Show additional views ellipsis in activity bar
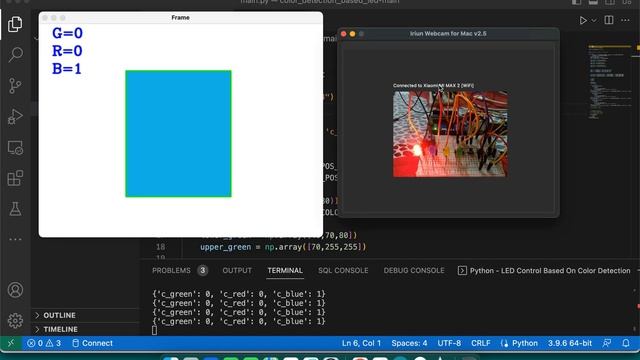This screenshot has height=360, width=640. click(15, 239)
